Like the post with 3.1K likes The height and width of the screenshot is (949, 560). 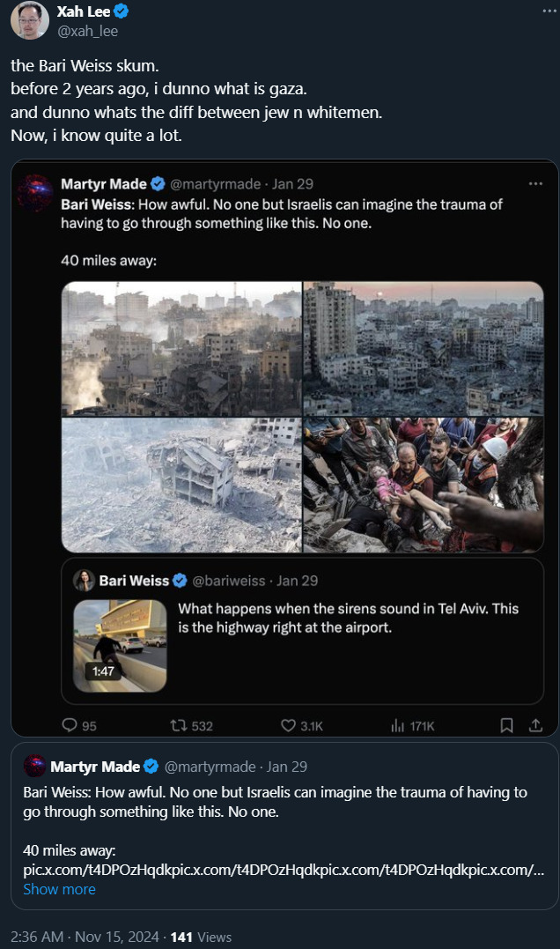pyautogui.click(x=289, y=726)
